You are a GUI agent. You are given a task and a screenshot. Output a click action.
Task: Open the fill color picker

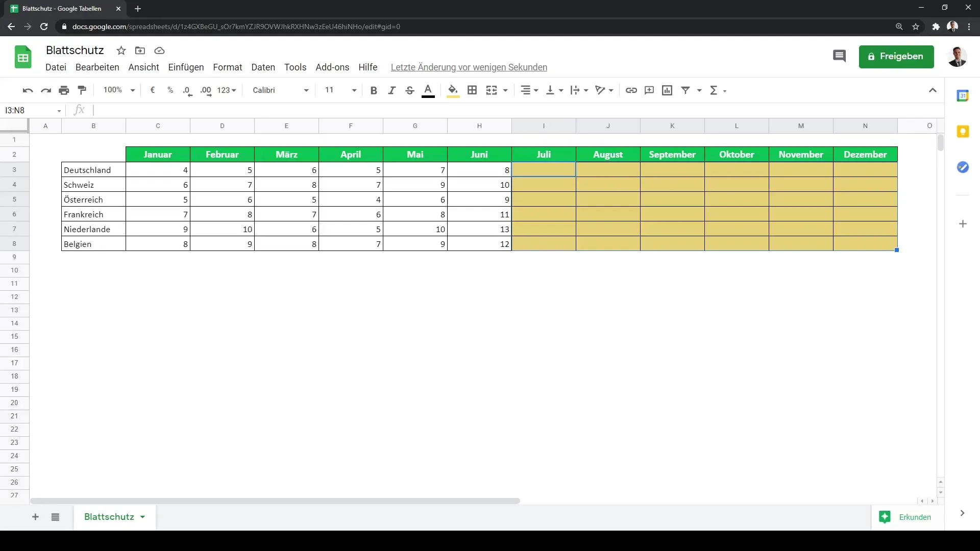pyautogui.click(x=453, y=90)
